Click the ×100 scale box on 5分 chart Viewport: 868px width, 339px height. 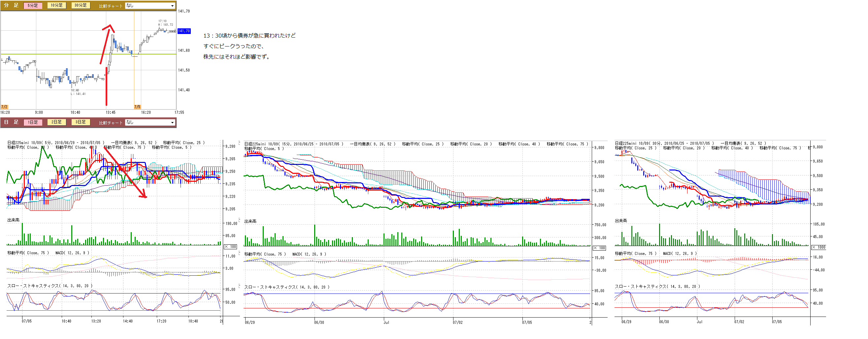point(230,247)
